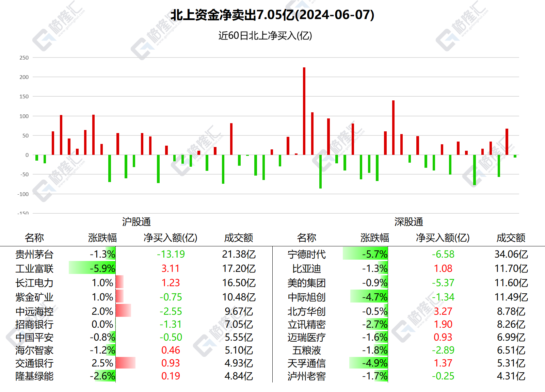Click net buy value -13.19
The image size is (545, 392).
171,254
